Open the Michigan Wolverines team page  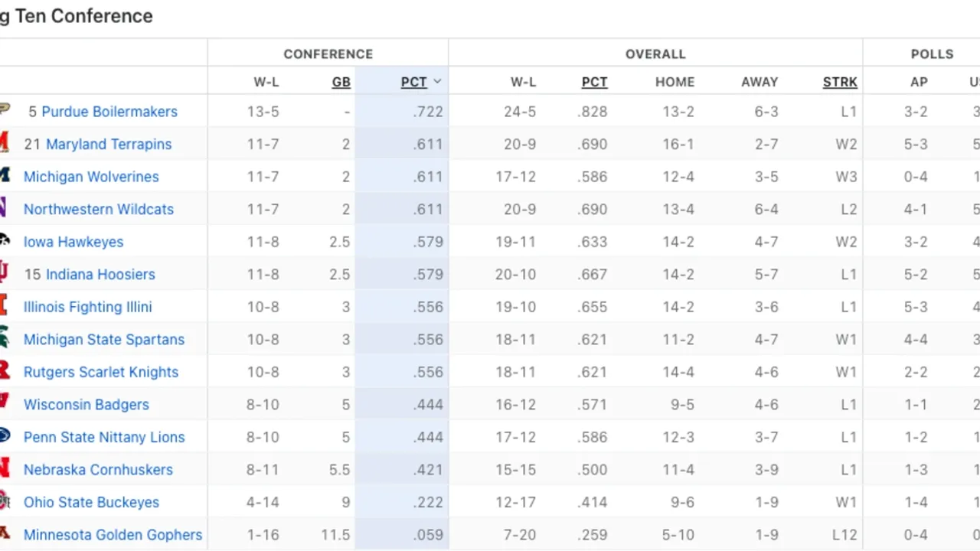point(91,177)
